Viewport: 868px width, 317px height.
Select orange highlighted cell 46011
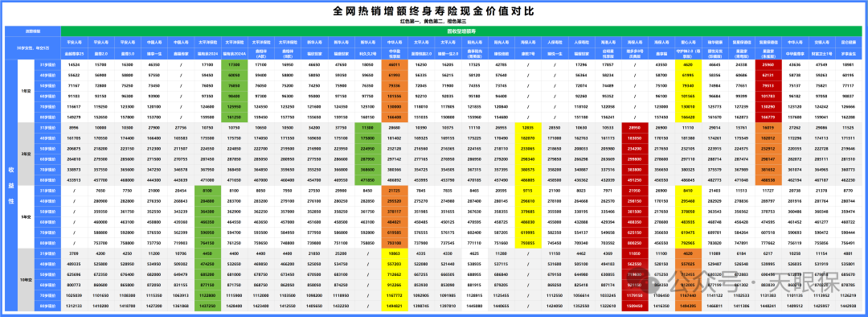(395, 65)
